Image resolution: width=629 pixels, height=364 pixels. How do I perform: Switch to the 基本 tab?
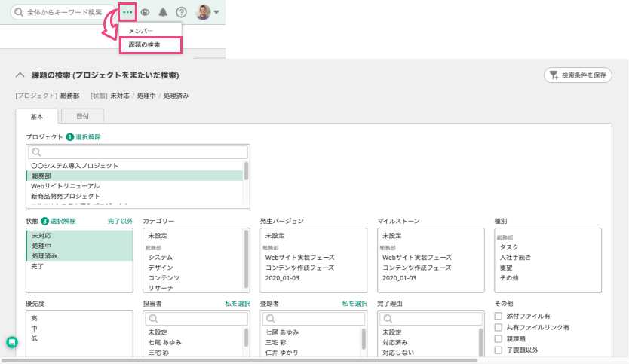point(37,116)
